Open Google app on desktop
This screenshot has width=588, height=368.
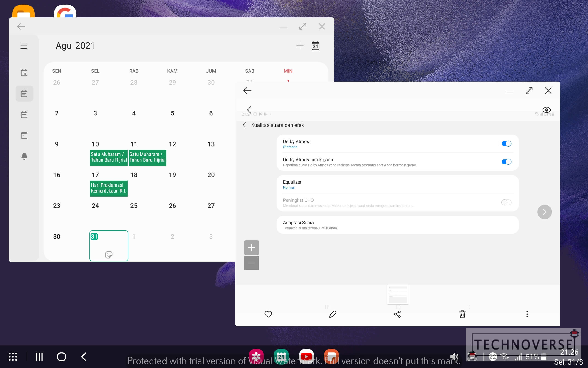(x=65, y=11)
